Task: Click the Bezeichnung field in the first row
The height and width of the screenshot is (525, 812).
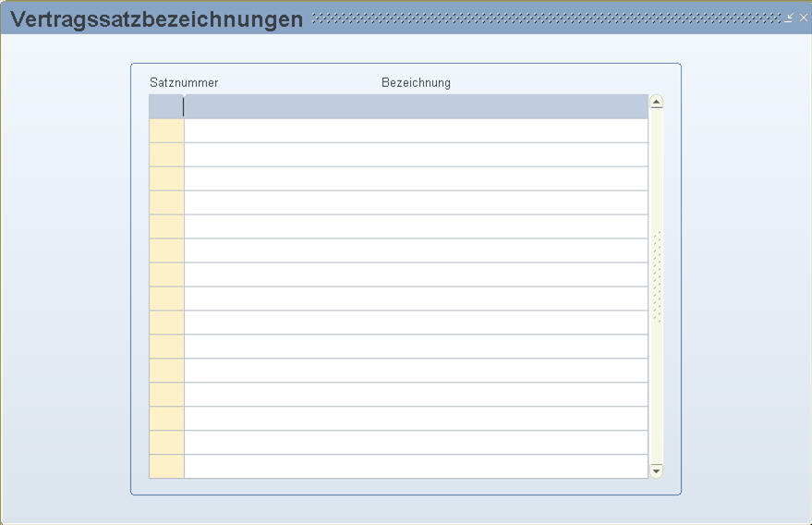Action: pyautogui.click(x=416, y=107)
